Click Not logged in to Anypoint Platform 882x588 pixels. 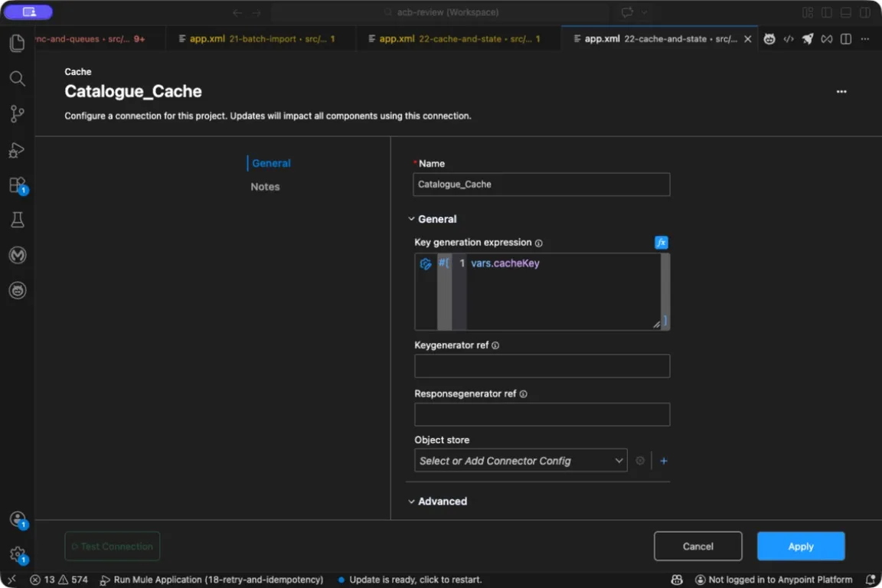[773, 580]
